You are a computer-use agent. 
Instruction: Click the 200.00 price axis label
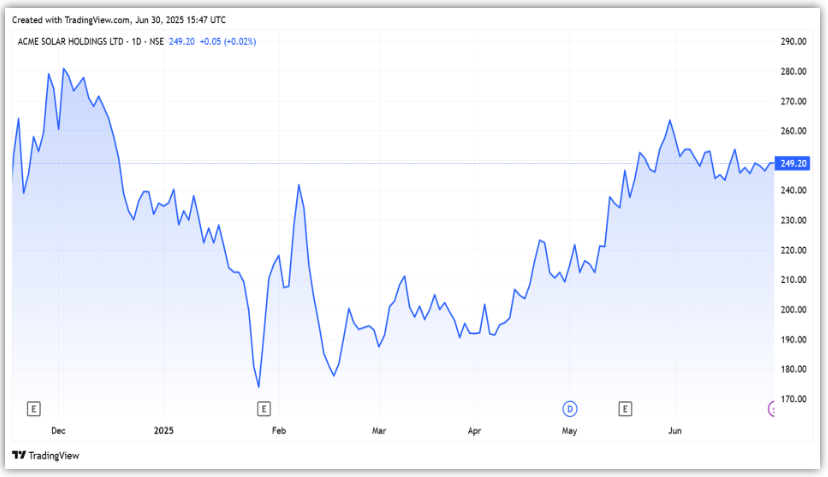tap(793, 310)
